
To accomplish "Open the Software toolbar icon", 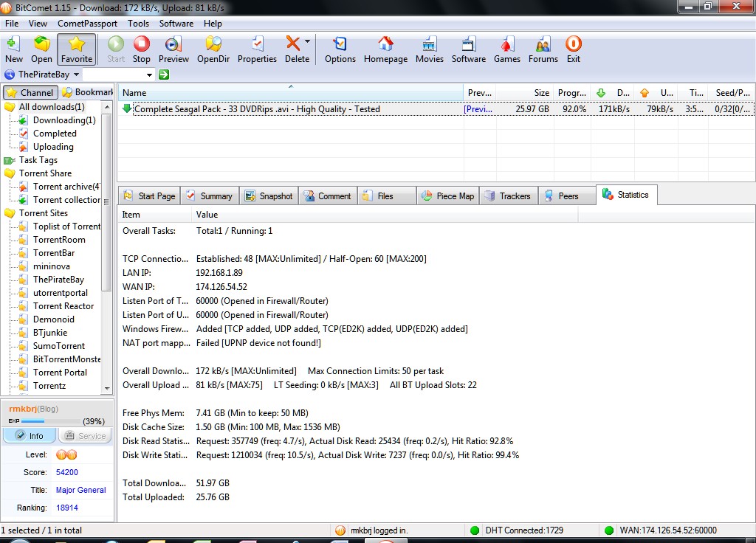I will point(468,49).
